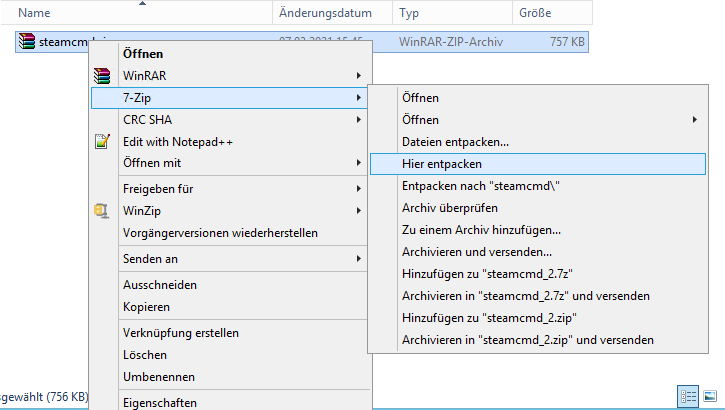Expand the Senden an submenu

click(228, 259)
